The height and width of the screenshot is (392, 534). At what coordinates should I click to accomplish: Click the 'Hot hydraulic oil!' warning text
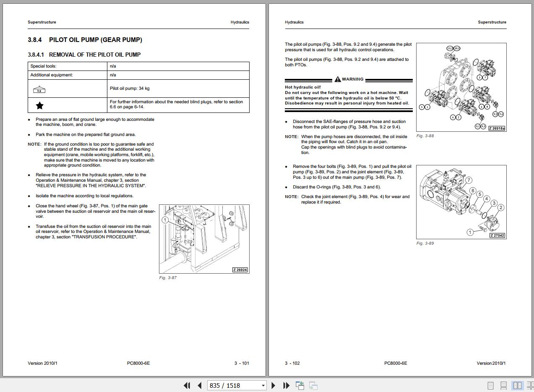click(303, 87)
